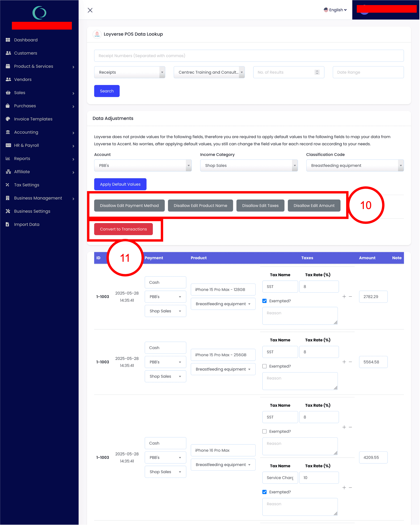The image size is (420, 525).
Task: Click the Invoice Templates palette icon
Action: 8,119
